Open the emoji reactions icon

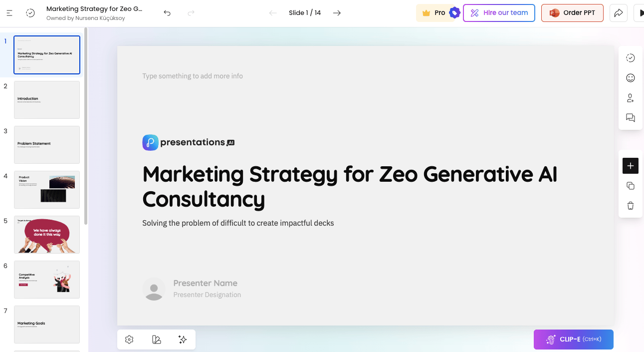[631, 78]
